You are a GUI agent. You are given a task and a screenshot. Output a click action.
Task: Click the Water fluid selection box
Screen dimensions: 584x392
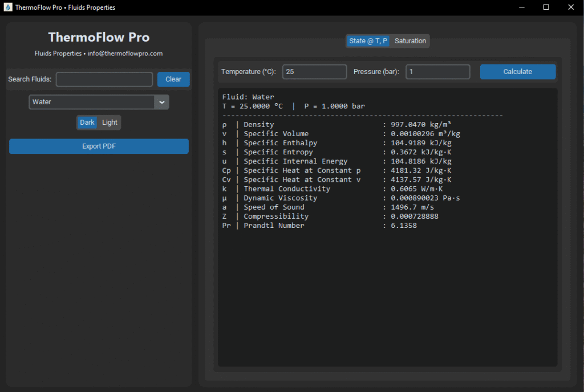(91, 102)
